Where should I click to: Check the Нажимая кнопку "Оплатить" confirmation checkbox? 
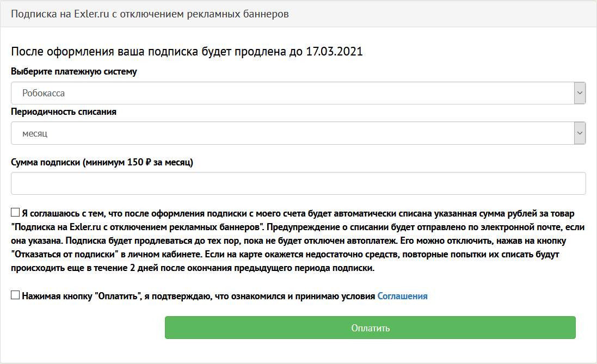point(15,295)
